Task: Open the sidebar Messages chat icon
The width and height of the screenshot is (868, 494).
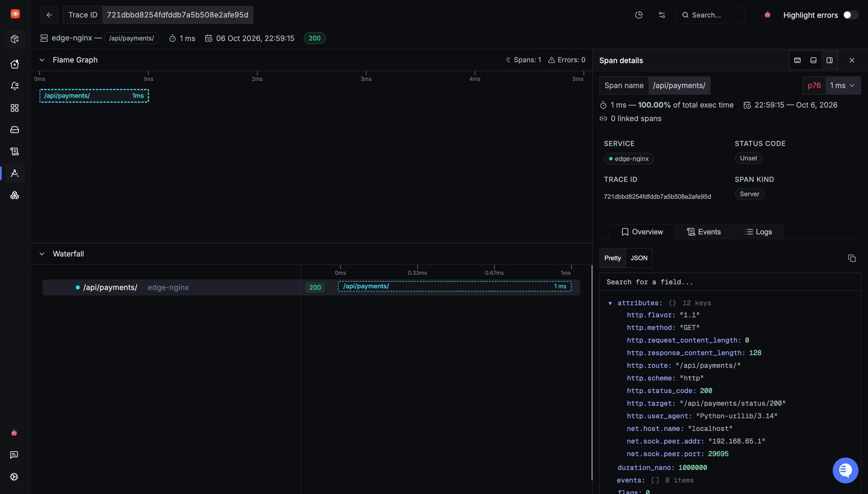Action: tap(14, 455)
